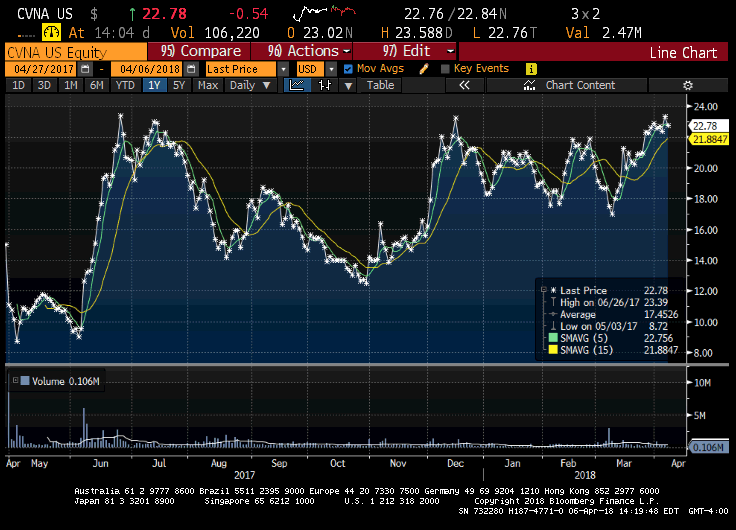Collapse the price legend toggle box
Image resolution: width=736 pixels, height=530 pixels.
pyautogui.click(x=544, y=290)
